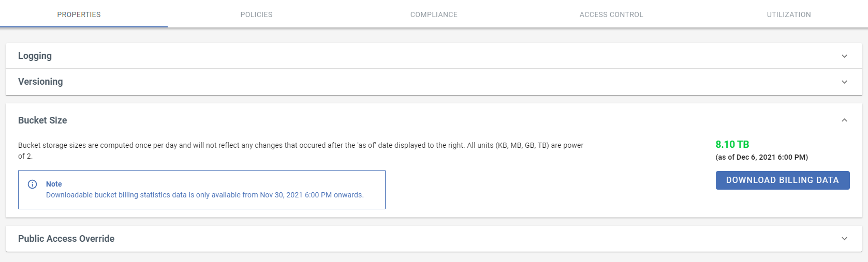Click the Logging section title
Image resolution: width=868 pixels, height=262 pixels.
[x=35, y=56]
